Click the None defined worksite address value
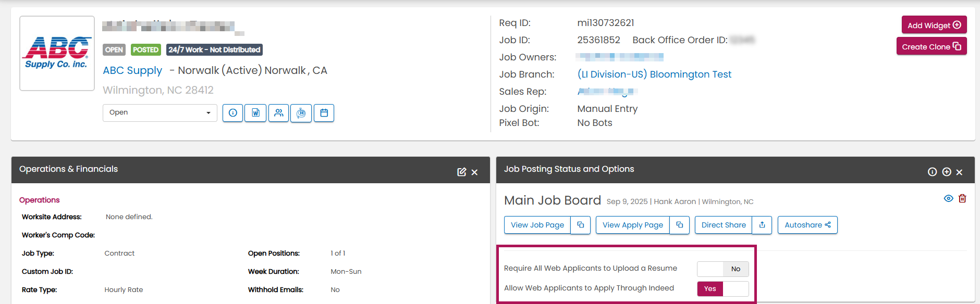The height and width of the screenshot is (304, 980). point(129,217)
